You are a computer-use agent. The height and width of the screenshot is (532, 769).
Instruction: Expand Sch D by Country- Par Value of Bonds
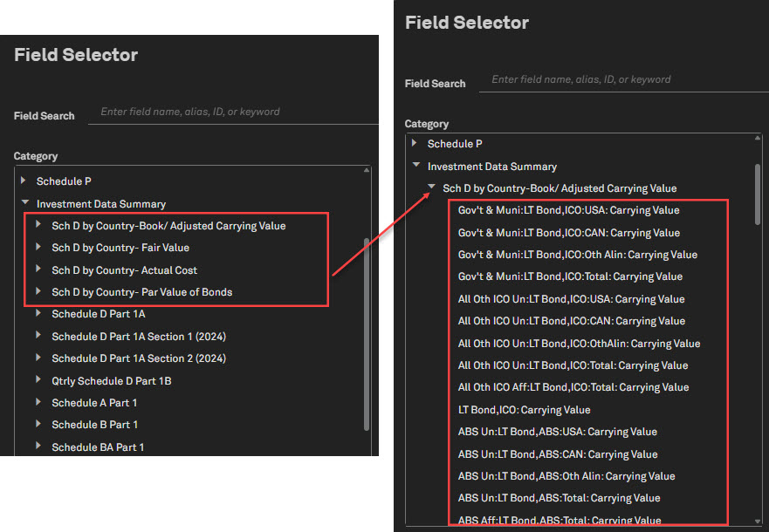click(38, 292)
